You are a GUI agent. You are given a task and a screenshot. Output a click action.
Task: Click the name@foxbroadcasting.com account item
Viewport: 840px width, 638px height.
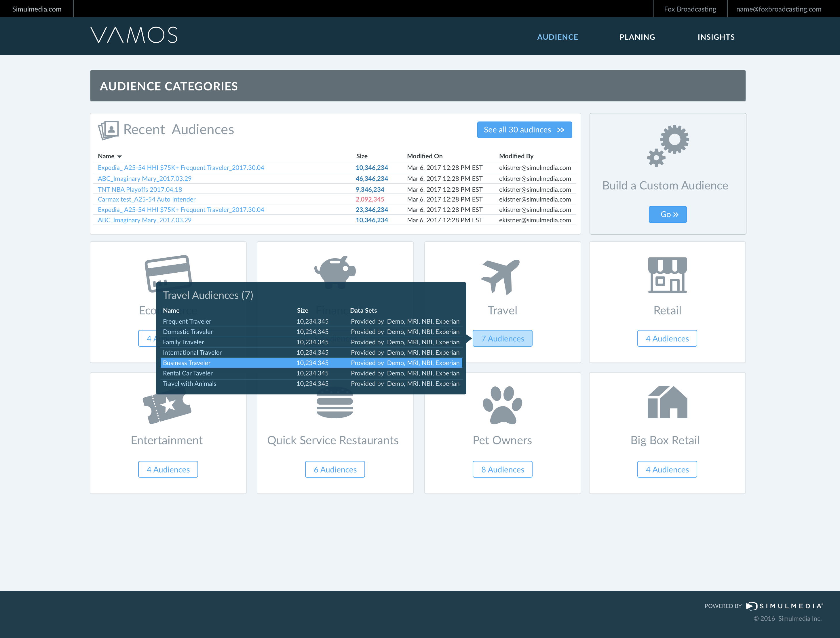tap(778, 9)
